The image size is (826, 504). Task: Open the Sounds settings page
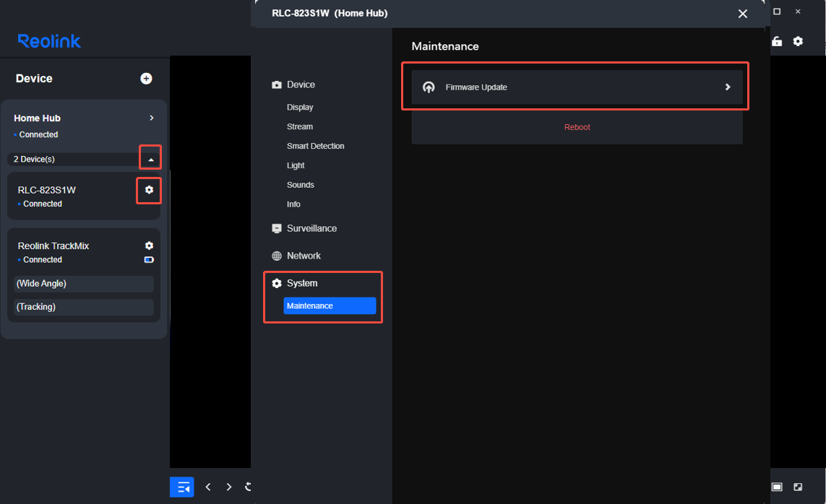point(301,185)
